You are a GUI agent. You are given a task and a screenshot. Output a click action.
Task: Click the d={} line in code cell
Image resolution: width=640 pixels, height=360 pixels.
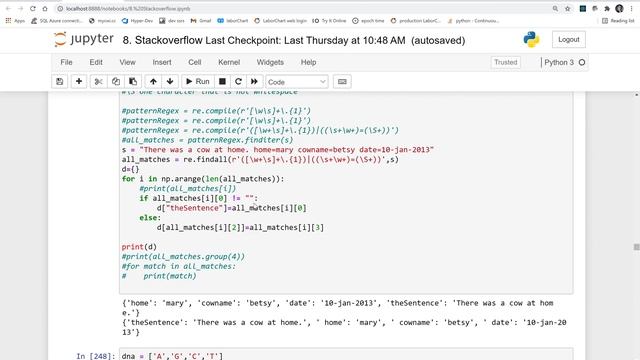coord(130,169)
